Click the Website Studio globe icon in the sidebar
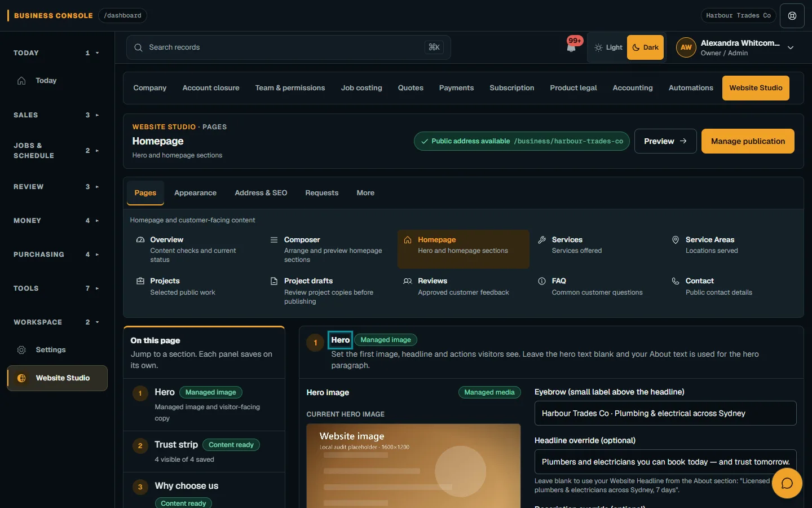 coord(21,378)
